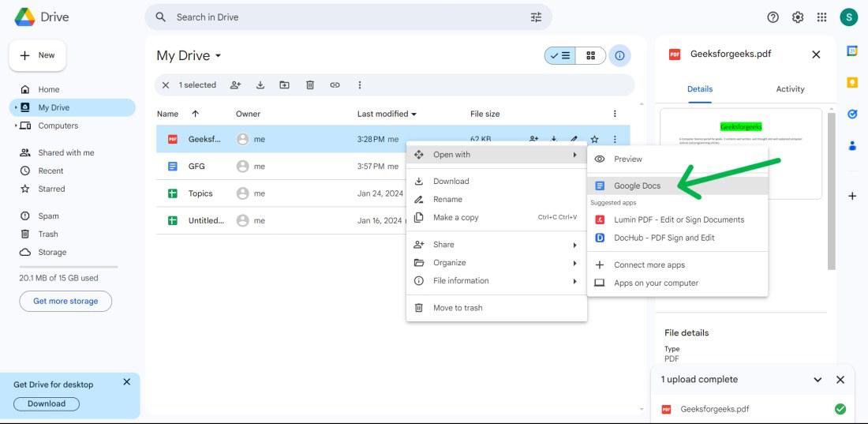Open with Google Docs
The height and width of the screenshot is (424, 868).
(x=678, y=186)
